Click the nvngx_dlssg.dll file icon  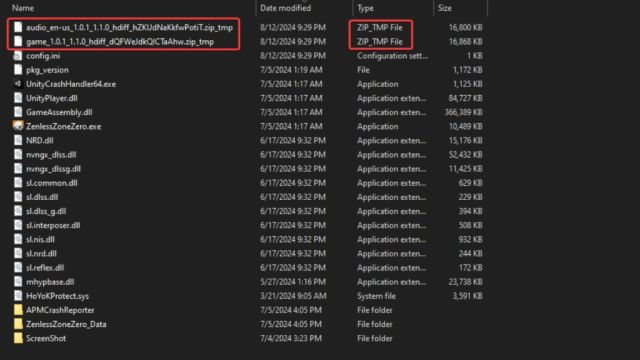point(18,169)
